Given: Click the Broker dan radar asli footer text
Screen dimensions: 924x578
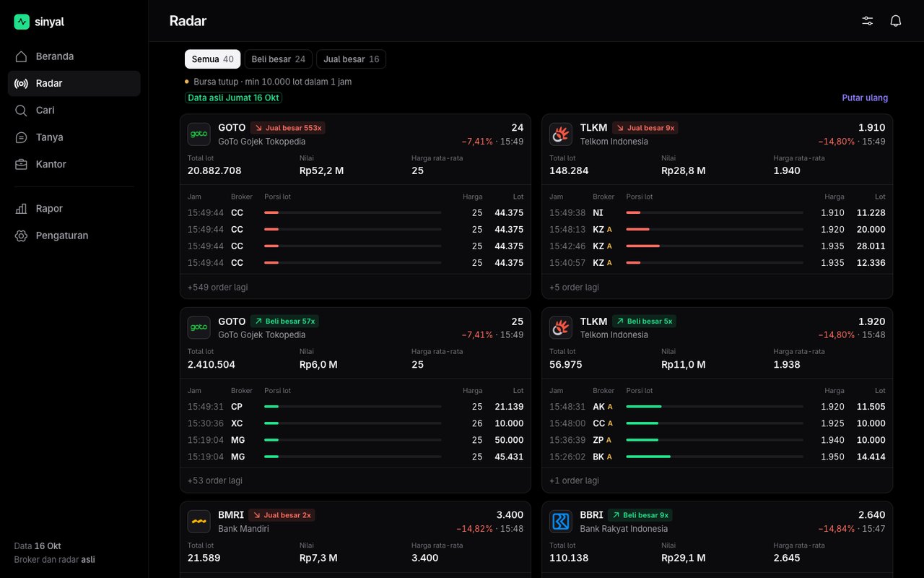Looking at the screenshot, I should click(x=54, y=559).
